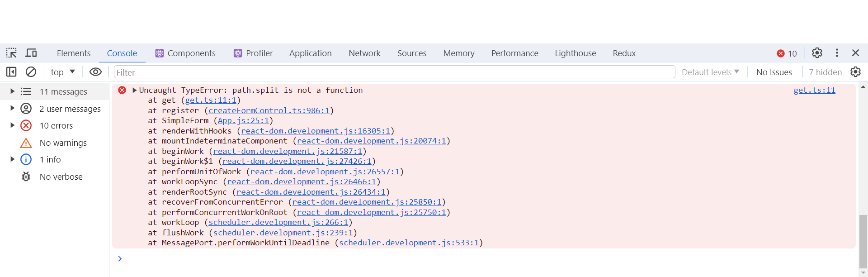Clear the console with the ban icon
868x277 pixels.
[31, 72]
